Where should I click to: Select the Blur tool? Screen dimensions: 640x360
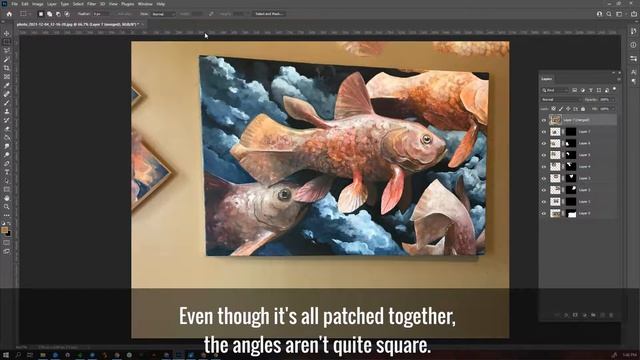pyautogui.click(x=7, y=146)
